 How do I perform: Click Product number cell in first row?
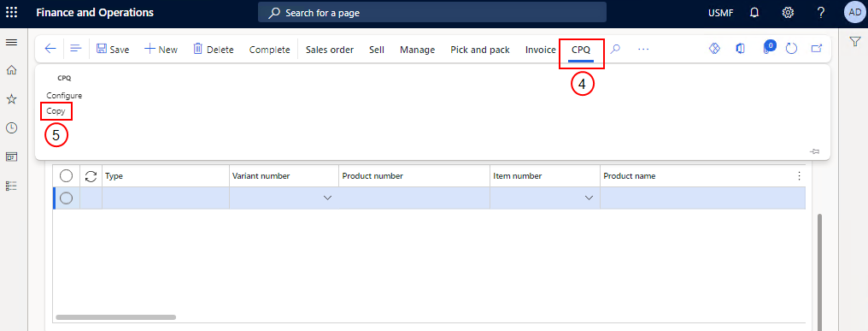414,198
